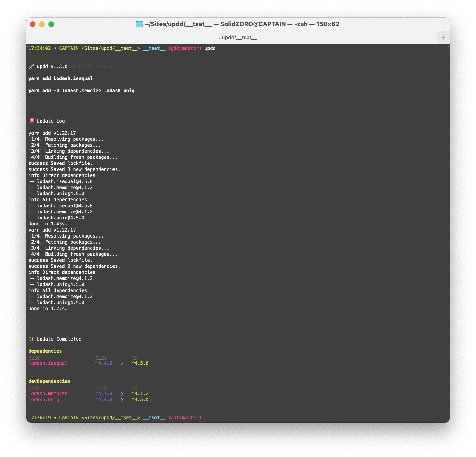Viewport: 476px width, 457px height.
Task: Click the Update Log icon
Action: coord(32,121)
